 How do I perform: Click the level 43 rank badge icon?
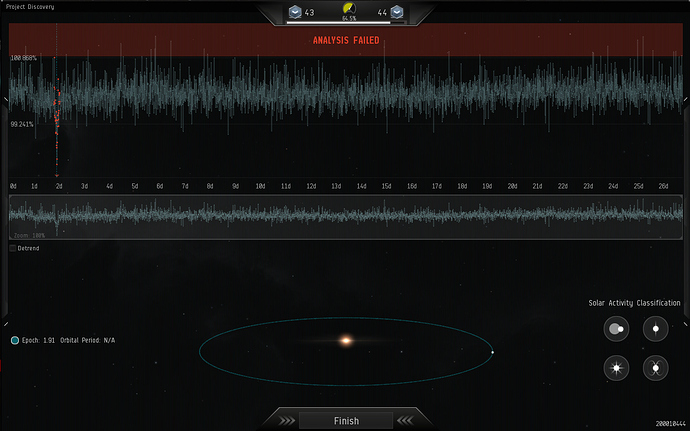[295, 12]
